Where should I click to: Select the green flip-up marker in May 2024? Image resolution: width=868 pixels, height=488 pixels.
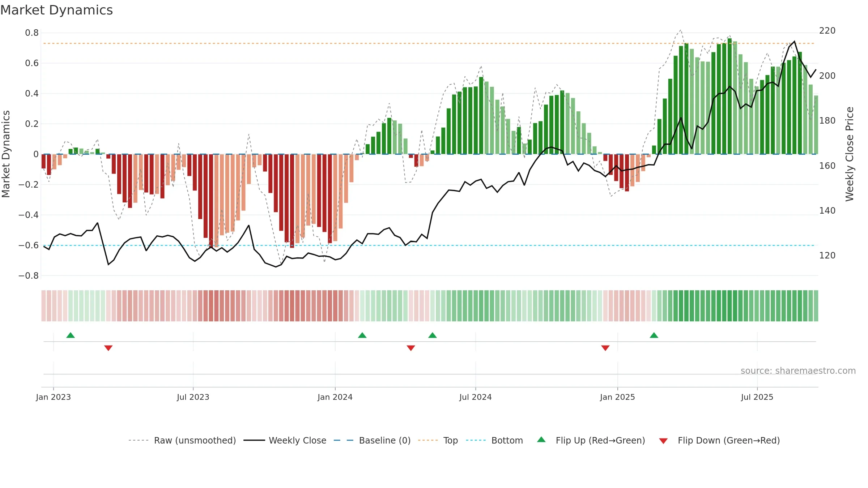pyautogui.click(x=433, y=335)
